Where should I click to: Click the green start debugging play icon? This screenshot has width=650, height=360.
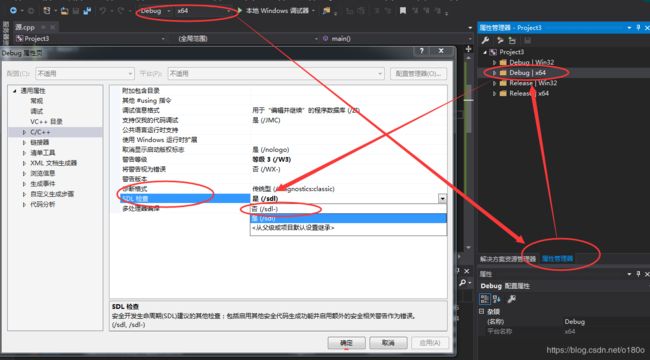[x=240, y=10]
